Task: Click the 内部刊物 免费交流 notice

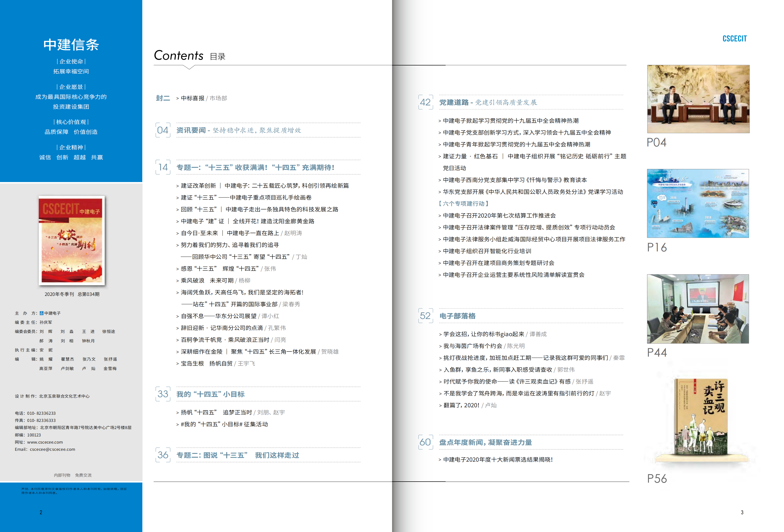Action: 73,475
